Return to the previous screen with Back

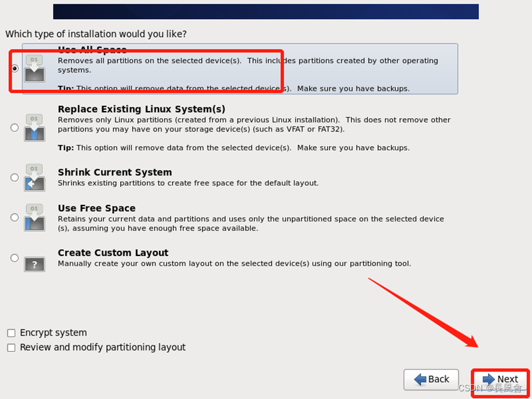(x=431, y=379)
